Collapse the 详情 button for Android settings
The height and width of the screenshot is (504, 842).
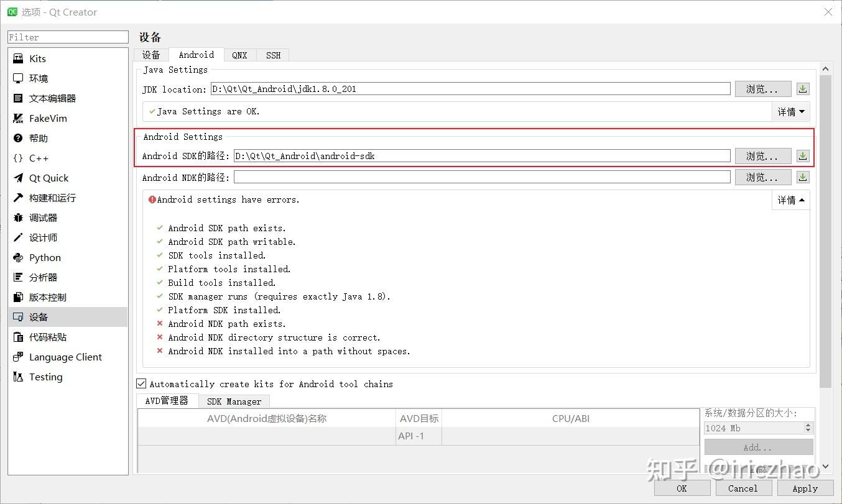pos(791,199)
